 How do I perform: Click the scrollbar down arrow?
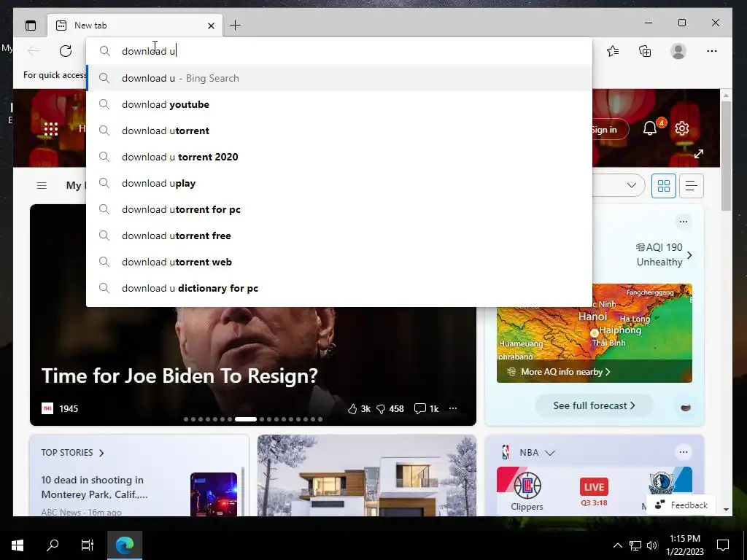(726, 510)
